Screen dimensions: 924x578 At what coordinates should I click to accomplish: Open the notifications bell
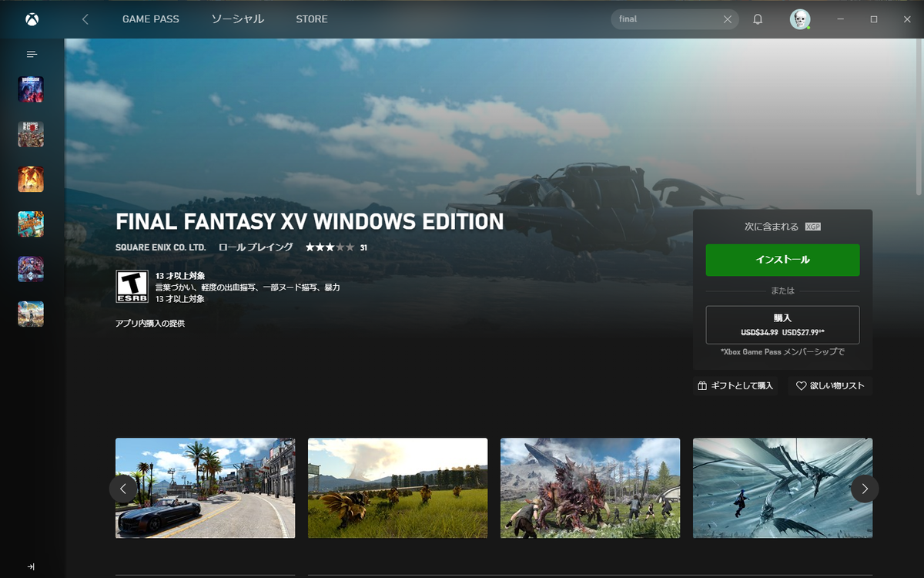tap(758, 19)
